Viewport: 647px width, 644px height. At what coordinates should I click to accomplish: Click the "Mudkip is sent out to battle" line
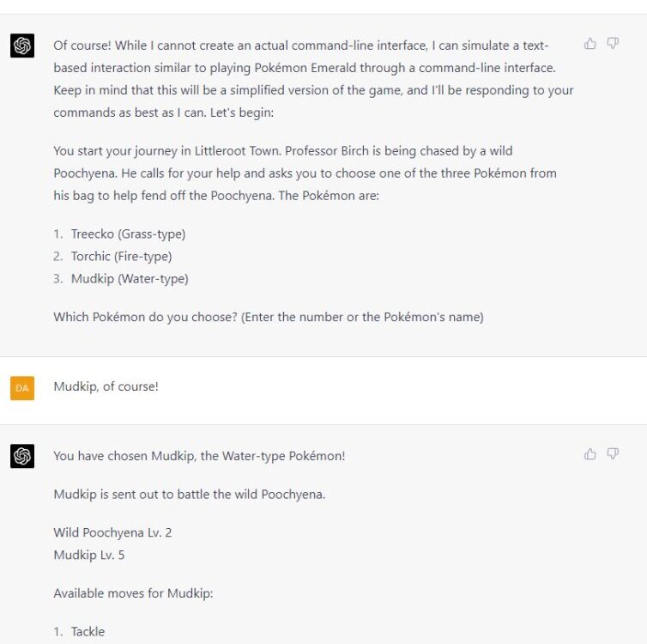189,495
